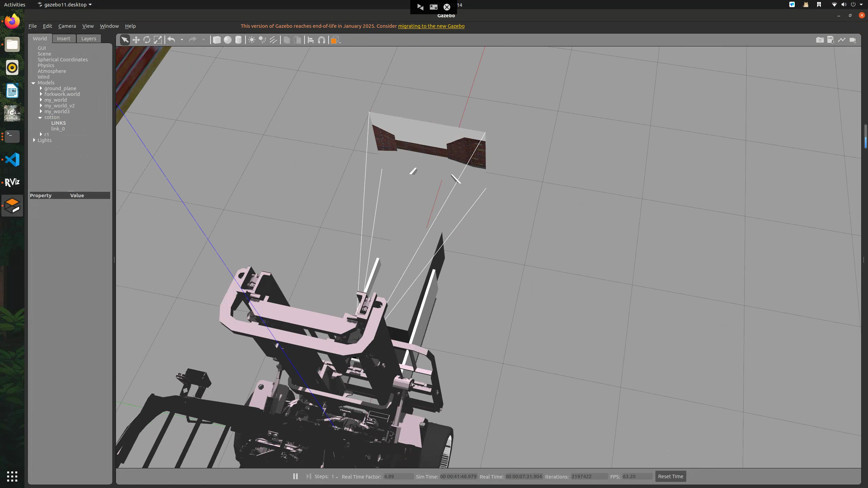Click the screenshot camera icon
The image size is (868, 488).
(820, 40)
